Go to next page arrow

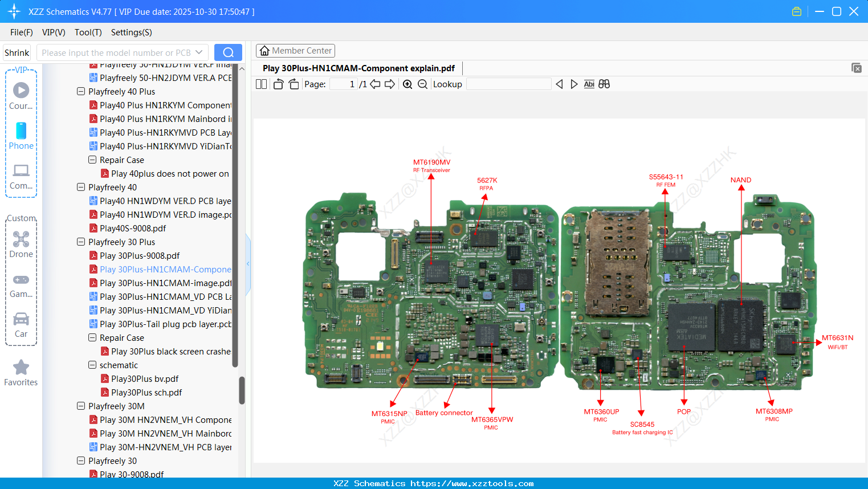390,84
